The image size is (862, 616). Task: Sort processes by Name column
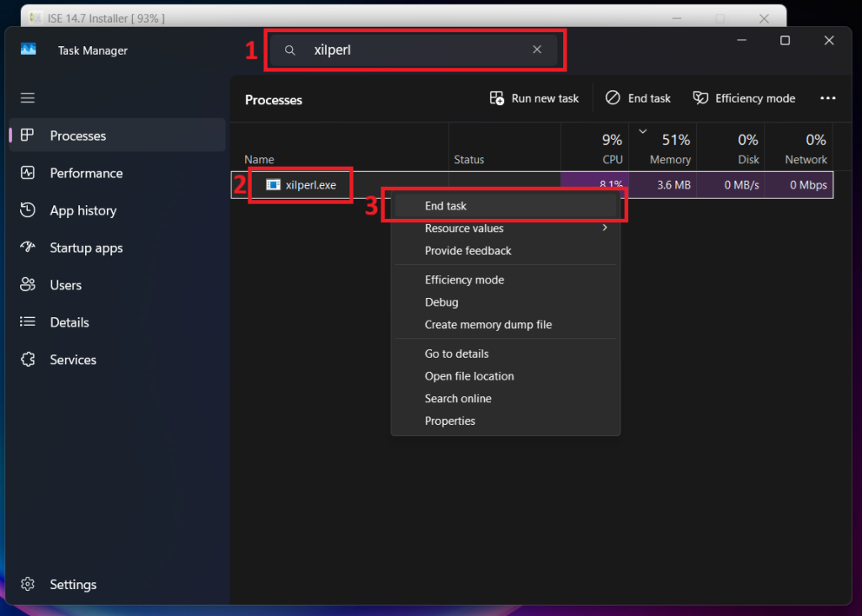coord(339,147)
